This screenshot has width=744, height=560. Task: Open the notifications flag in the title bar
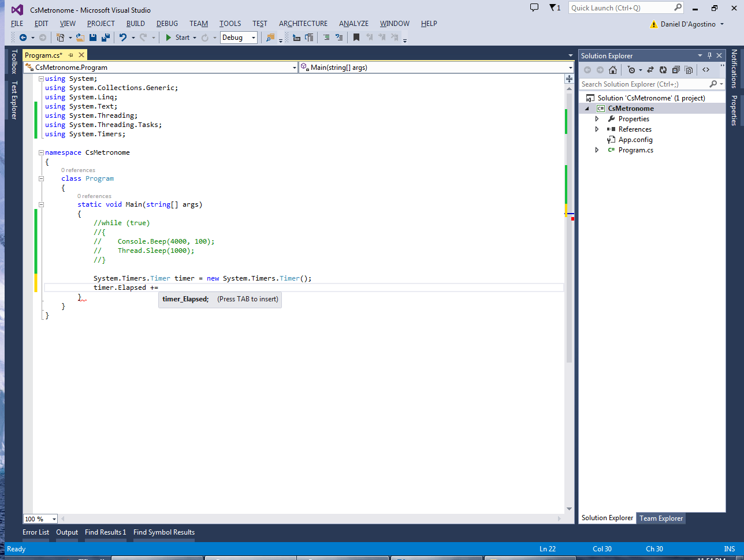(x=555, y=8)
